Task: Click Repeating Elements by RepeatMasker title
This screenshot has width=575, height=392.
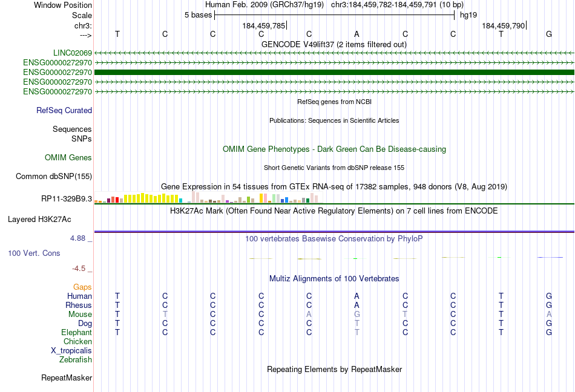Action: point(334,369)
